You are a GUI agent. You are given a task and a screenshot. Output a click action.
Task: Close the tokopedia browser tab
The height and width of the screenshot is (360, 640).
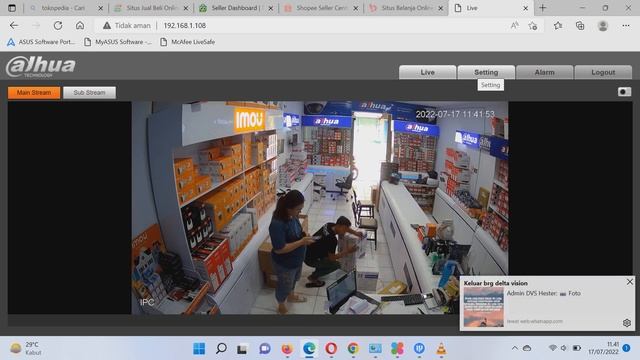click(x=101, y=8)
